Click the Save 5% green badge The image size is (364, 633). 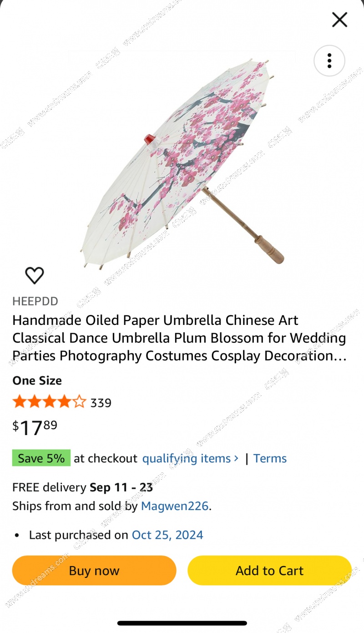pyautogui.click(x=41, y=458)
